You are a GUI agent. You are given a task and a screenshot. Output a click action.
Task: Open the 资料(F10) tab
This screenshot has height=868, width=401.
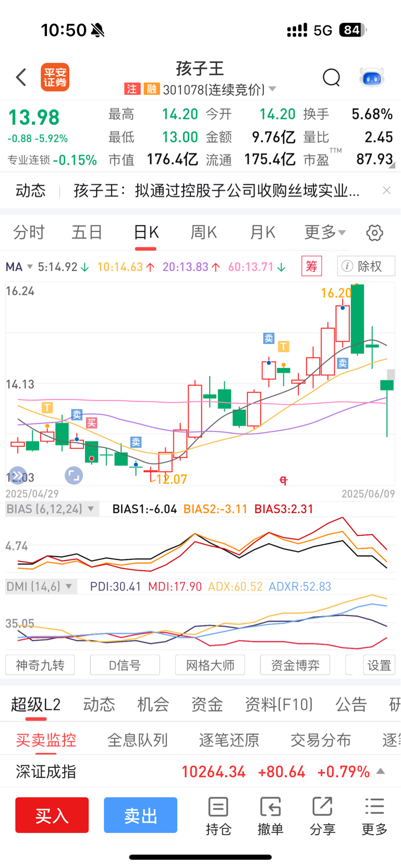[279, 705]
